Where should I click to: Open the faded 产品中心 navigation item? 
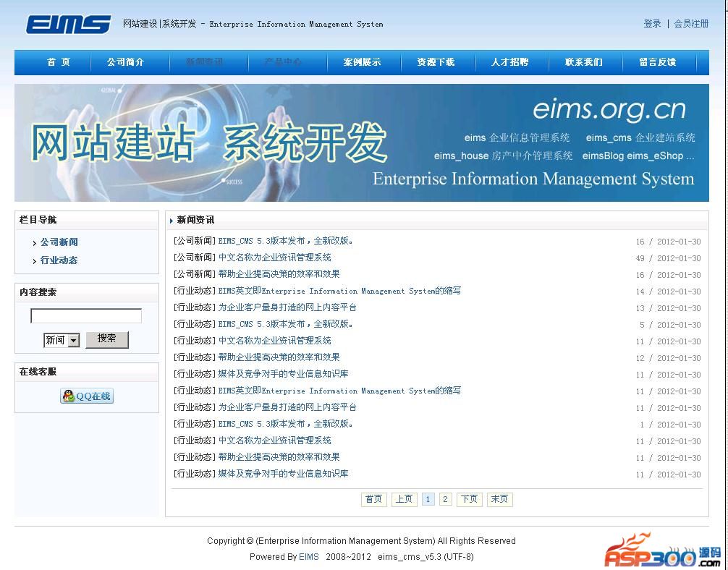[283, 62]
